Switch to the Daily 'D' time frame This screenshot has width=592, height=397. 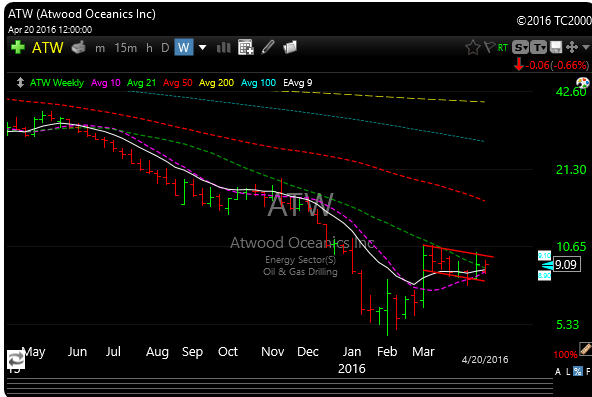(165, 48)
